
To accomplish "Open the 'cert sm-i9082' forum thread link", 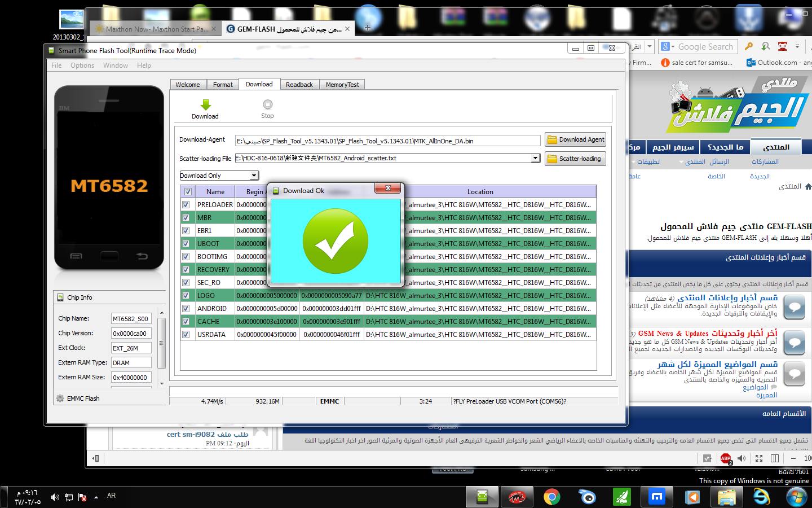I will click(208, 435).
